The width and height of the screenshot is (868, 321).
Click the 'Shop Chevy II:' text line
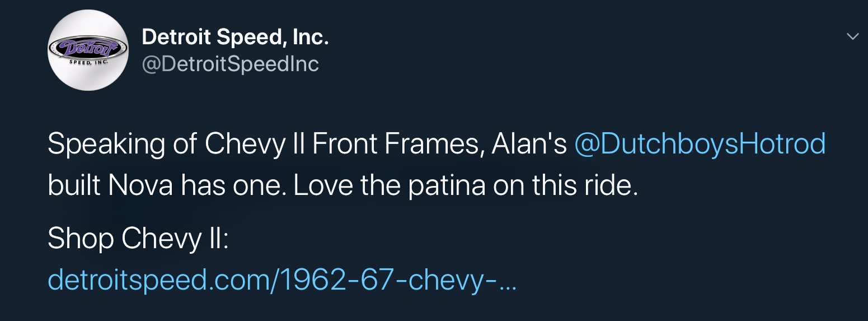click(138, 239)
